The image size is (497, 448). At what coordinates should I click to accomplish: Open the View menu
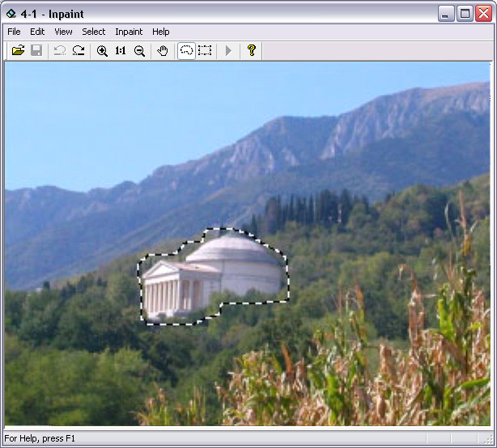[x=63, y=32]
